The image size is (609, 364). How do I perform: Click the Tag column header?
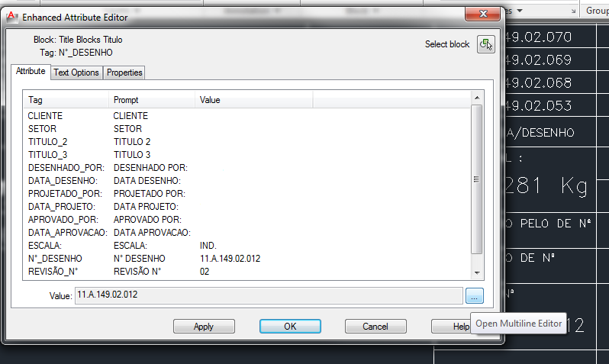click(x=66, y=100)
